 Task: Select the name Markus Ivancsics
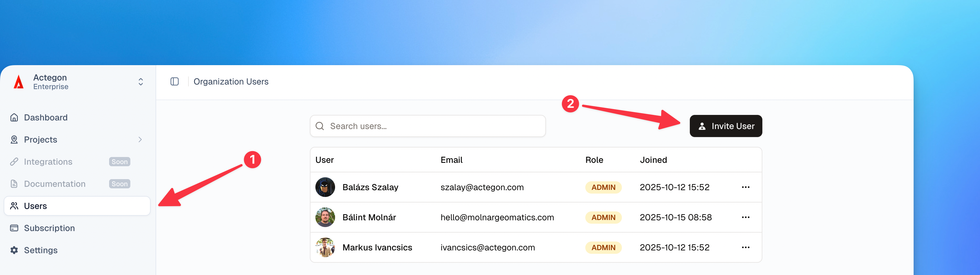[x=377, y=247]
